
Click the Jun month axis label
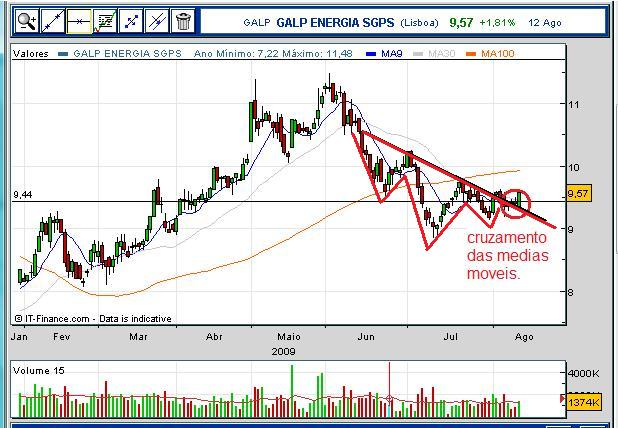pyautogui.click(x=366, y=337)
